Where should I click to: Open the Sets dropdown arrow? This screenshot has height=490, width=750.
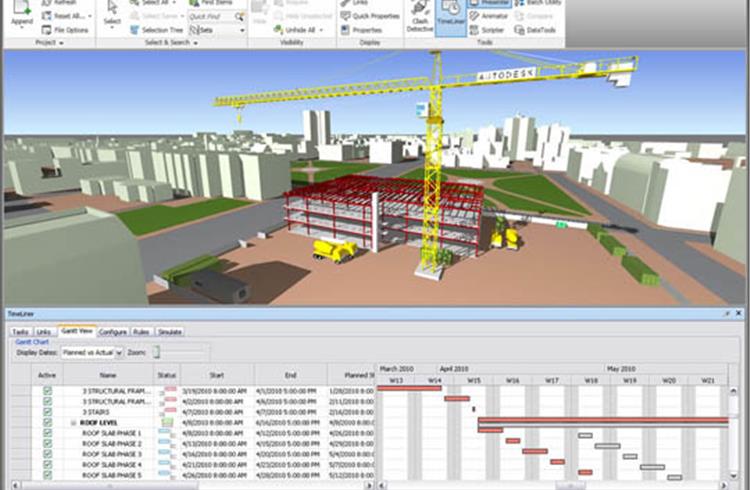(243, 31)
